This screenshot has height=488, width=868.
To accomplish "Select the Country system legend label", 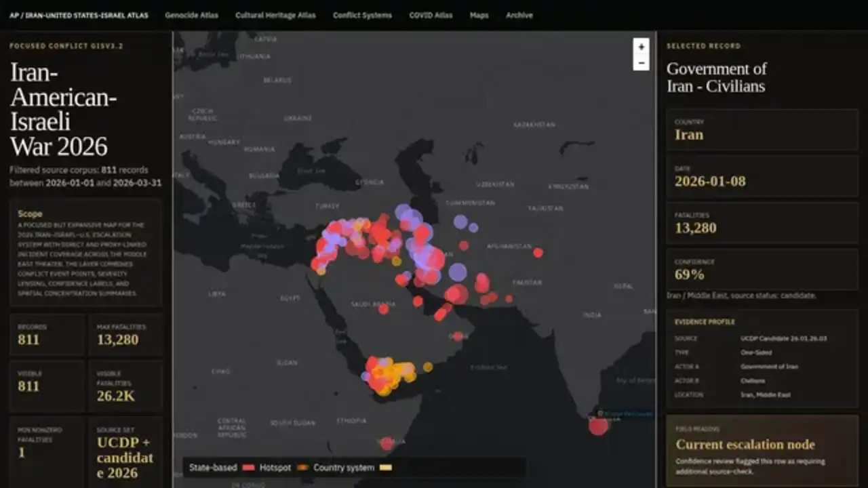I will 344,468.
